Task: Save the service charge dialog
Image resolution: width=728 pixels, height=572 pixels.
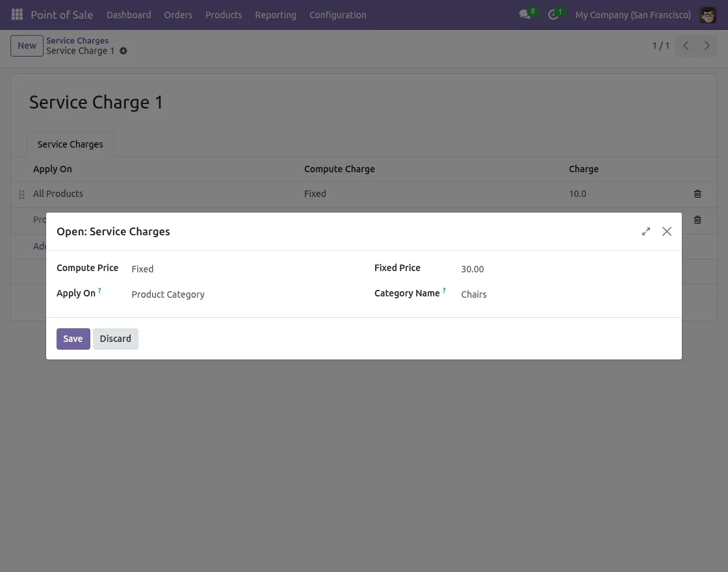Action: coord(73,339)
